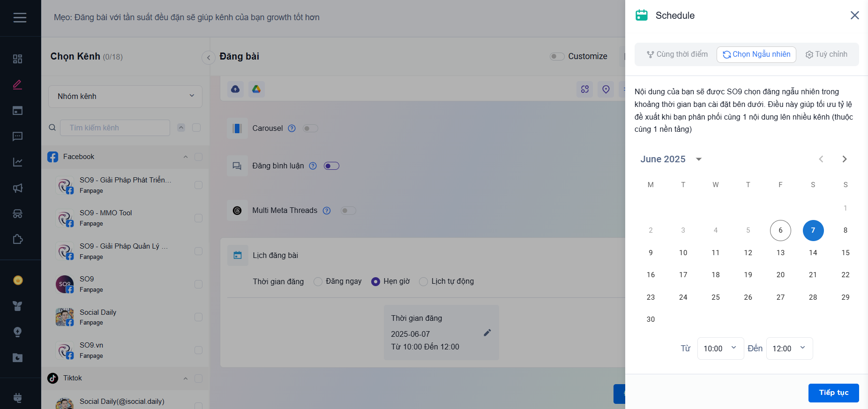Open the Từ 10:00 time dropdown
Viewport: 868px width, 409px height.
[x=720, y=348]
